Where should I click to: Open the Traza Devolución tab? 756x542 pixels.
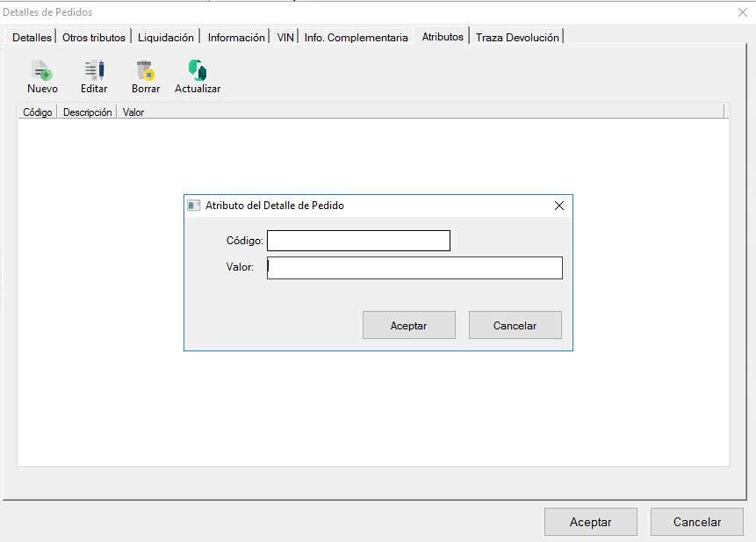pos(517,38)
